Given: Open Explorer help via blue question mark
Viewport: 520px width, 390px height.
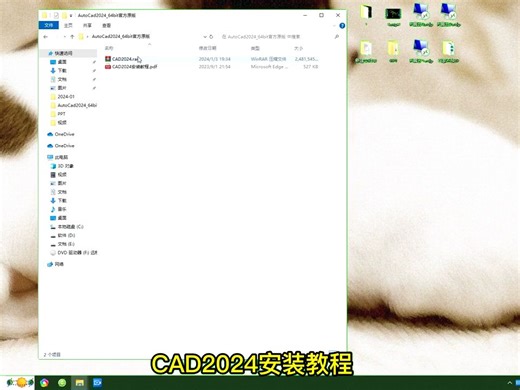Looking at the screenshot, I should coord(342,26).
